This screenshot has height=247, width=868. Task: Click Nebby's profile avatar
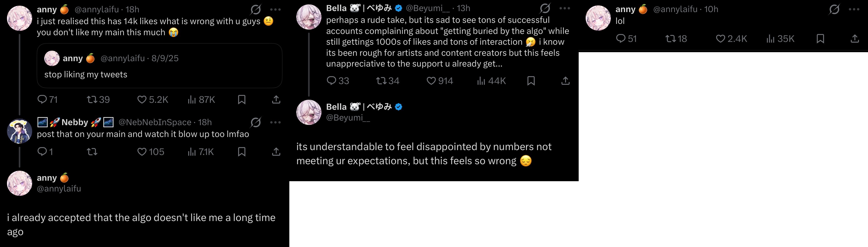click(x=20, y=131)
